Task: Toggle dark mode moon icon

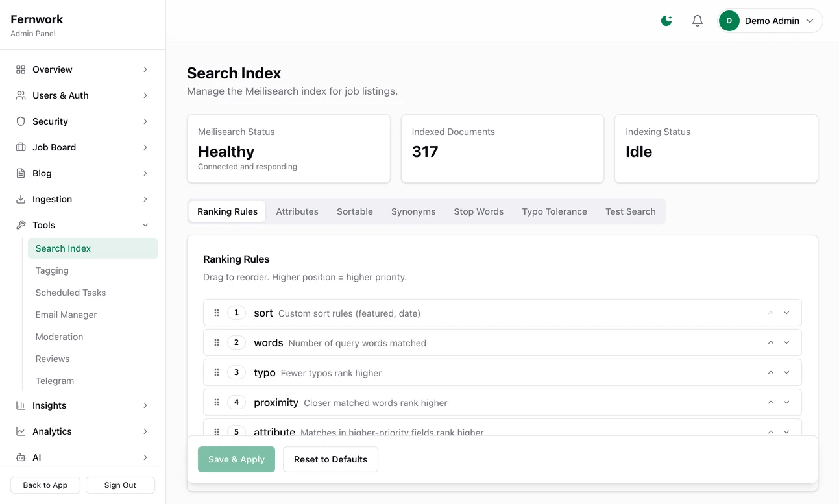Action: click(x=666, y=21)
